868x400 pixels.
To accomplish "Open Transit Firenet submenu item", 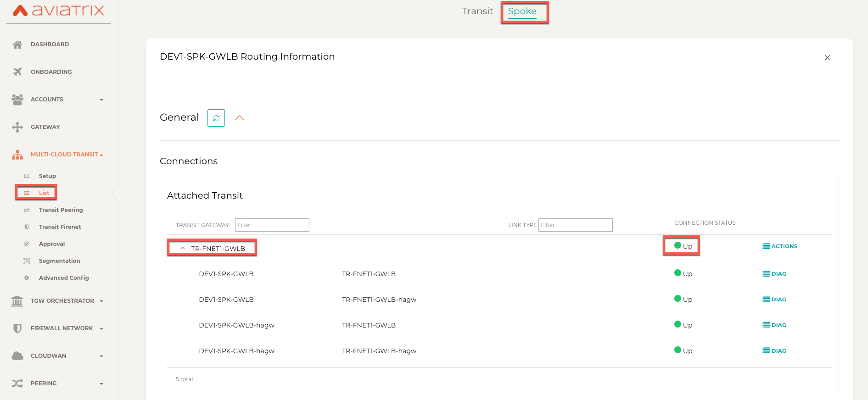I will (60, 227).
